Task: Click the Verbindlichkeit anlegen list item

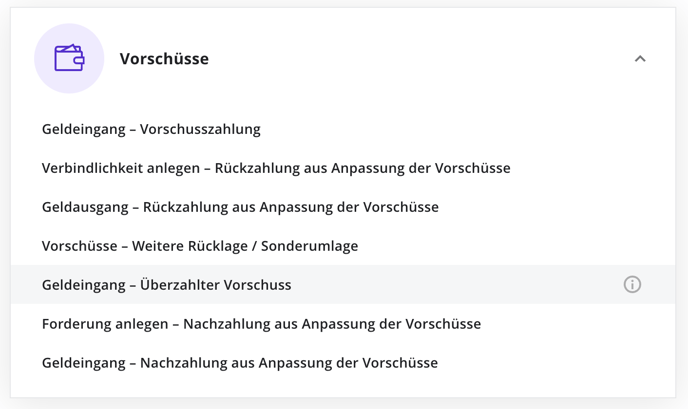Action: [343, 168]
